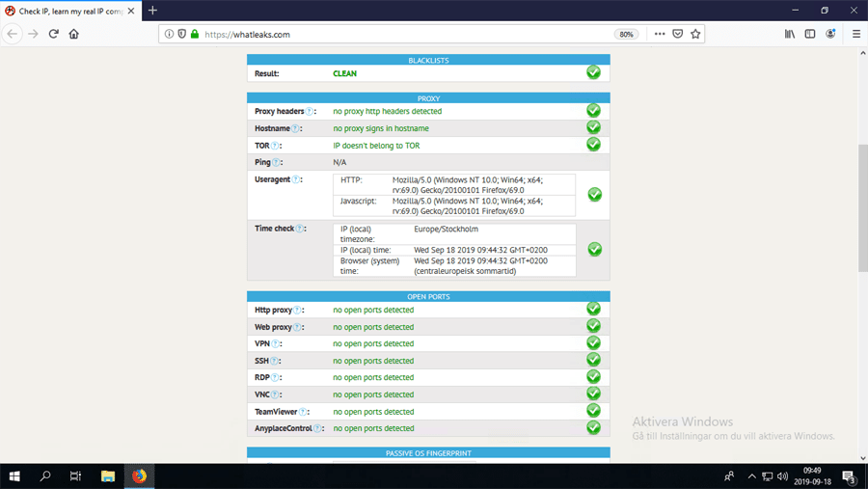Open Task View on taskbar
Image resolution: width=868 pixels, height=489 pixels.
click(75, 476)
